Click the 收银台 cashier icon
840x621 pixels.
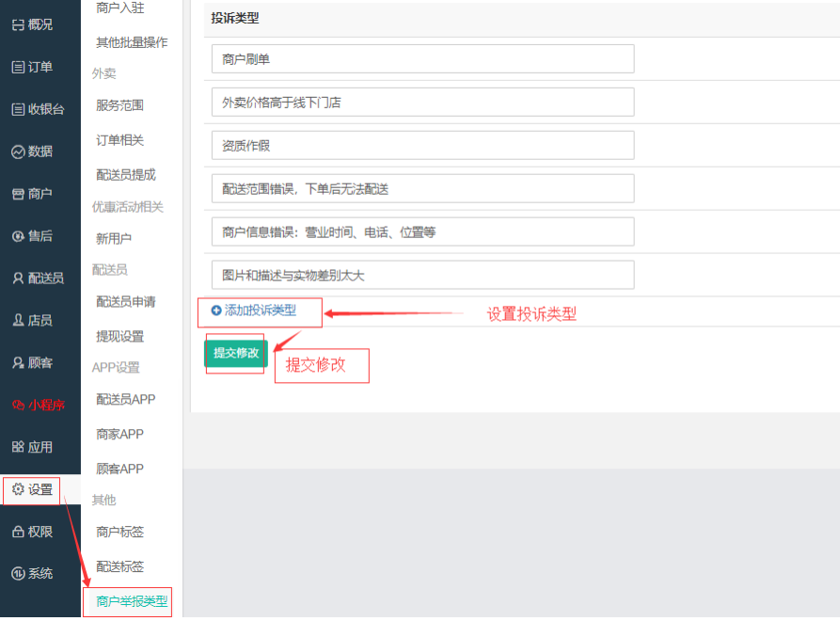tap(18, 109)
